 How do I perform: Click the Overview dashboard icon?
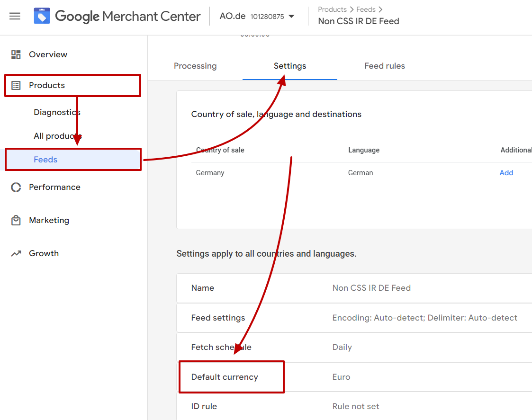click(16, 54)
